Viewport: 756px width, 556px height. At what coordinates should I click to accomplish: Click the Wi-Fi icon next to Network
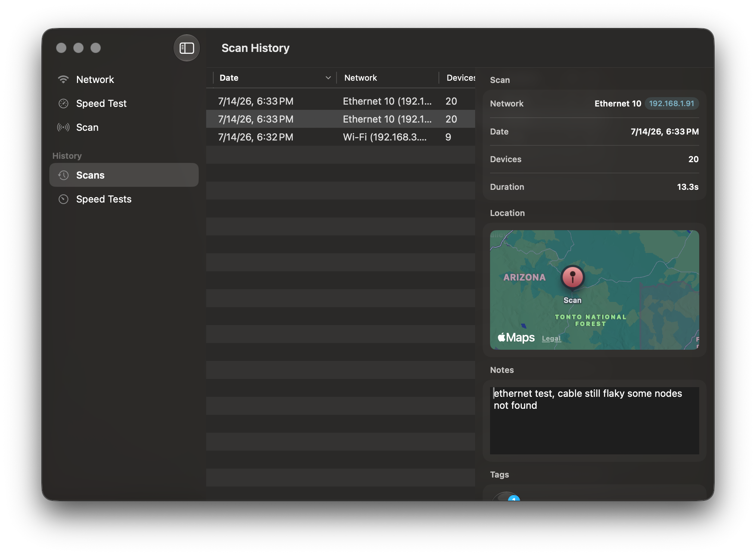click(x=63, y=79)
